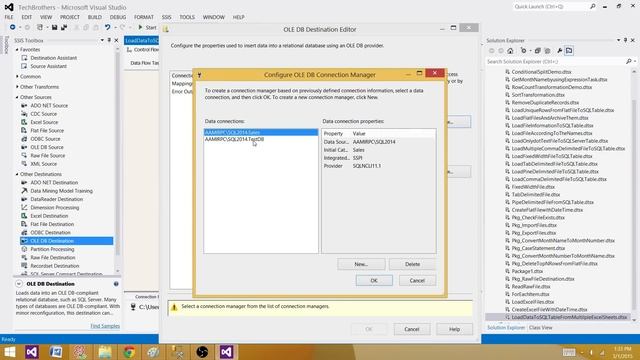Open the SSIS menu
Image resolution: width=640 pixels, height=360 pixels.
tap(166, 17)
